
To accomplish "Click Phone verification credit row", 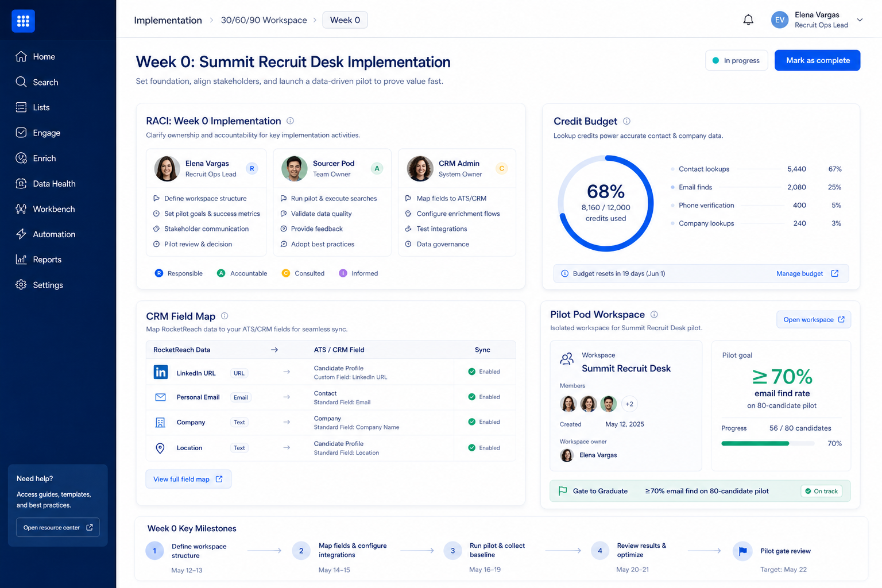I will (756, 206).
